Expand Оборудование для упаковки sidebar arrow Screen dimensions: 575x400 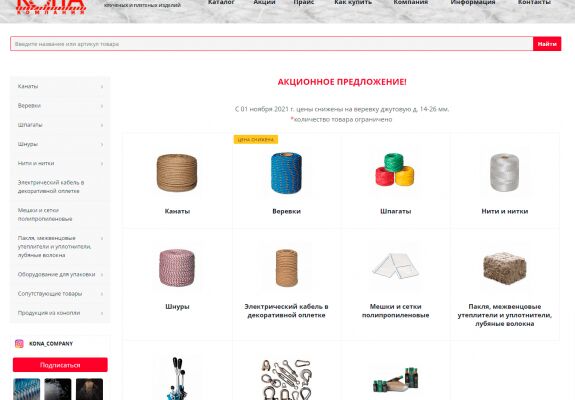[x=102, y=275]
